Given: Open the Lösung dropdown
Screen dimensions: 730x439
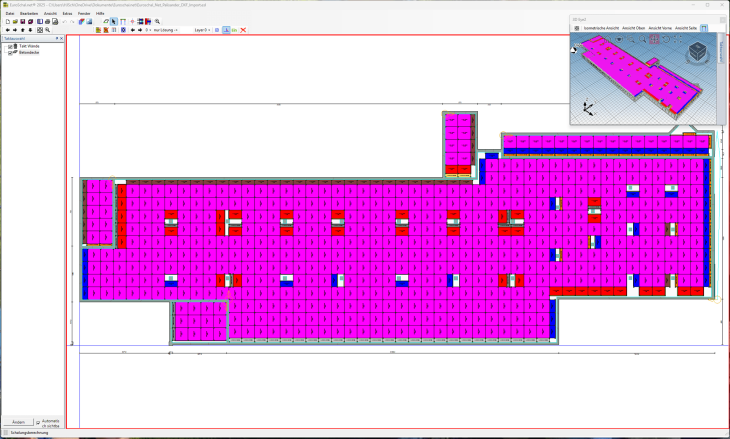Looking at the screenshot, I should coord(166,30).
